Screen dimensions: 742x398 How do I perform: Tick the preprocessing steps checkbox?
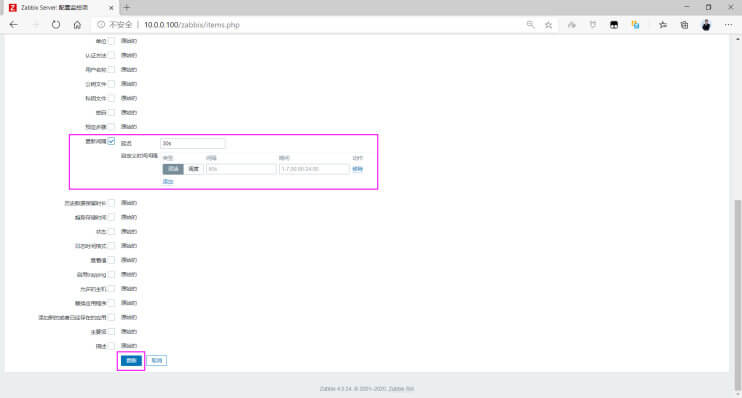pyautogui.click(x=111, y=127)
